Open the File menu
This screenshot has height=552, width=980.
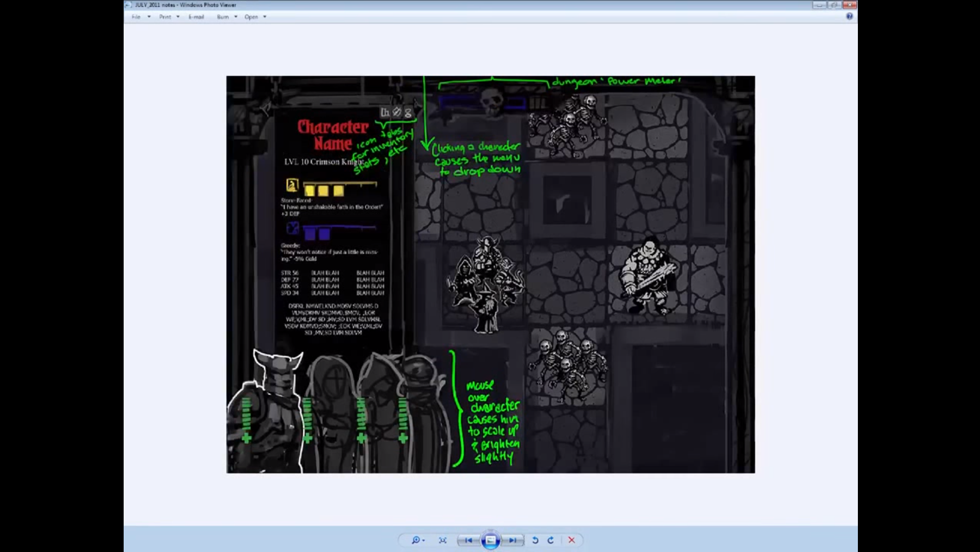point(141,17)
